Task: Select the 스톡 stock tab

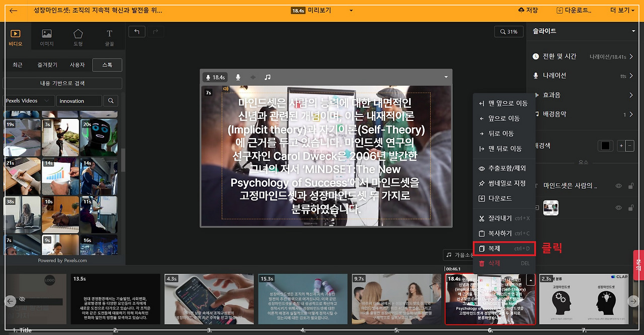Action: 107,65
